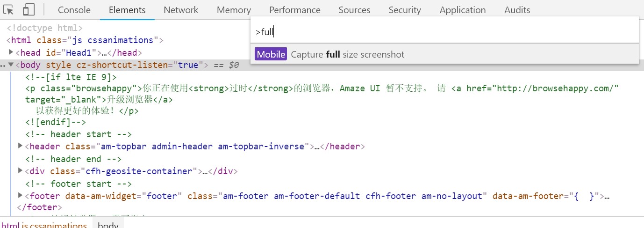Open the Audits tab
This screenshot has height=228, width=644.
[517, 10]
